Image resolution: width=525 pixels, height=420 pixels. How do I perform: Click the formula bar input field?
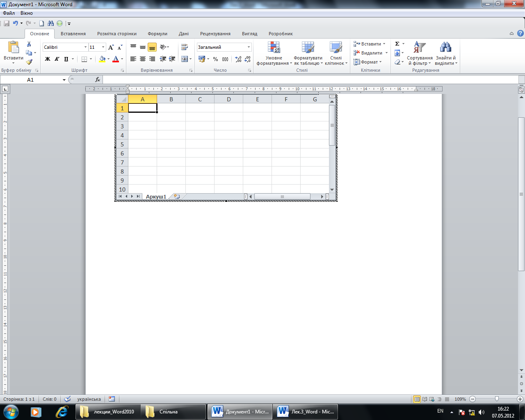point(310,80)
